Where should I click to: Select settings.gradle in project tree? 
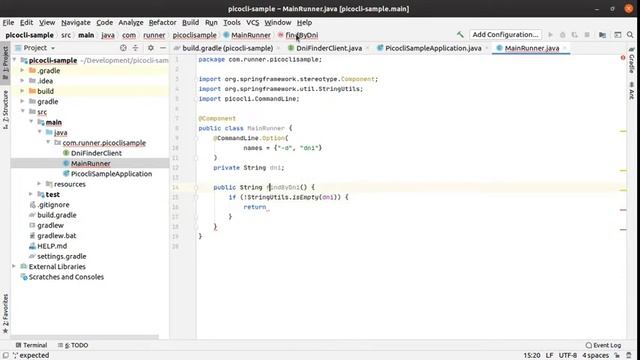coord(62,256)
